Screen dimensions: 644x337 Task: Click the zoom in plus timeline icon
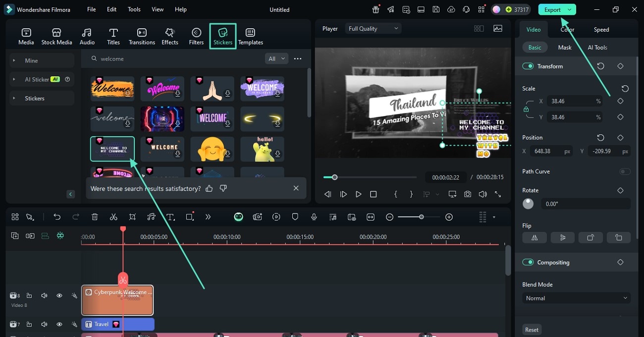(449, 217)
